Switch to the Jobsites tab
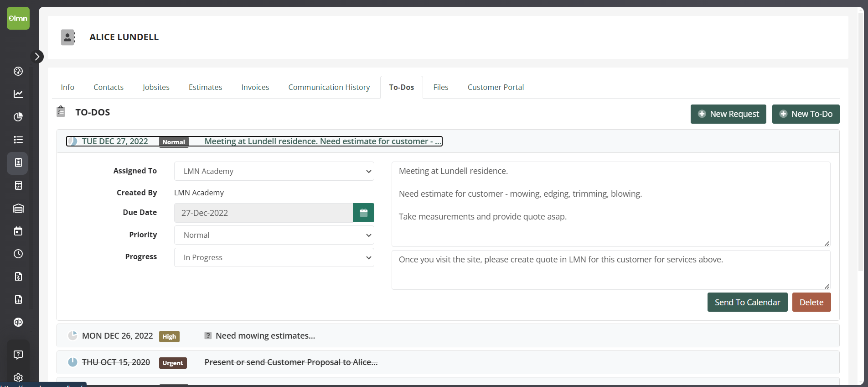This screenshot has height=387, width=868. coord(156,87)
